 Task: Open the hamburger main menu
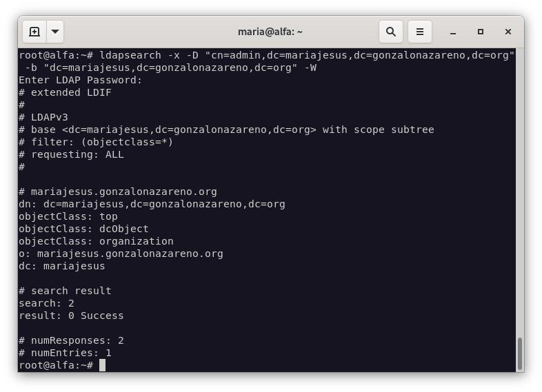419,32
